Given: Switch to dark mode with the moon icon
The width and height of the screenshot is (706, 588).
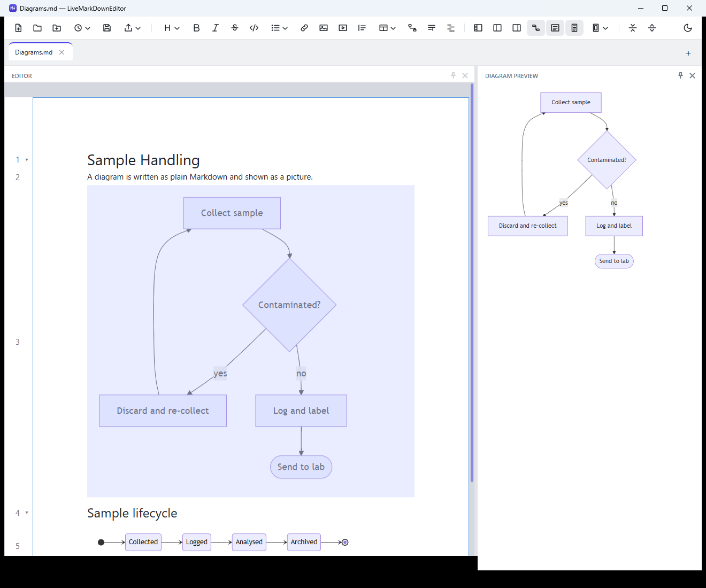Looking at the screenshot, I should coord(688,28).
